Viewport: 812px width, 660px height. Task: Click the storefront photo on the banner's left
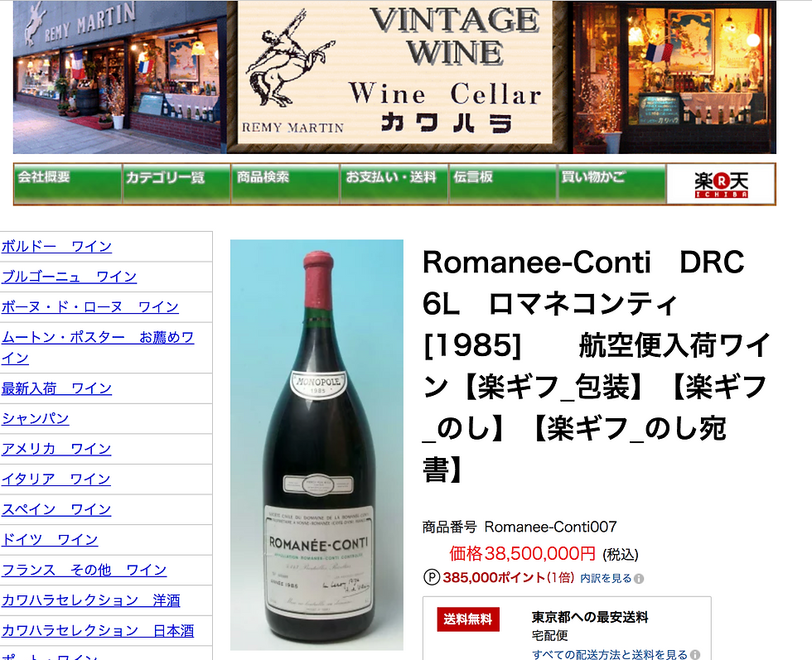pos(119,77)
